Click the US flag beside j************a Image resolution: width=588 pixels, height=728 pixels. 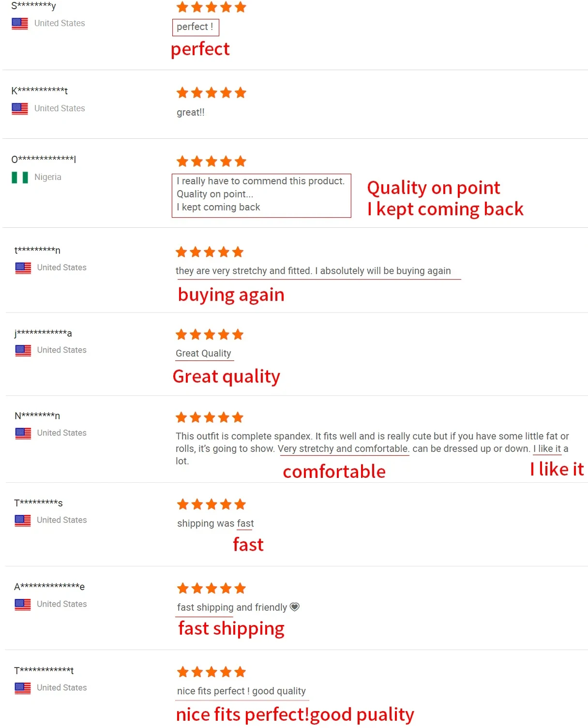(23, 350)
